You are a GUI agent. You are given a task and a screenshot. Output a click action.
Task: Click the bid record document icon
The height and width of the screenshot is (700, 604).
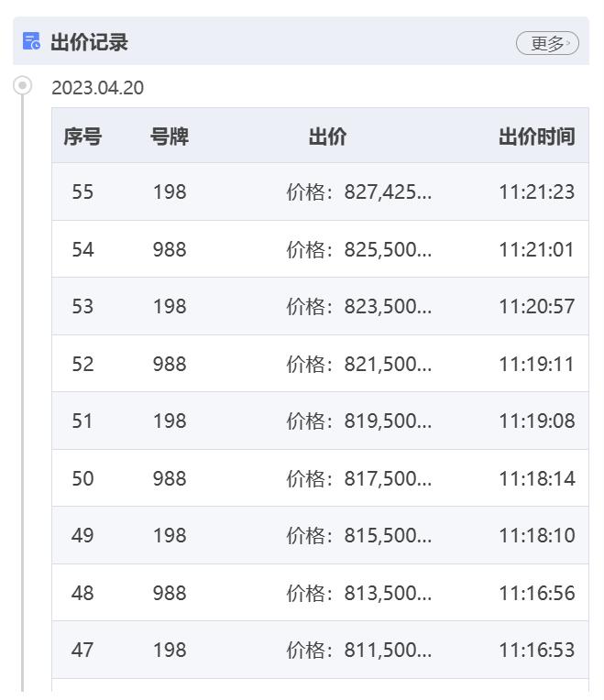point(31,41)
